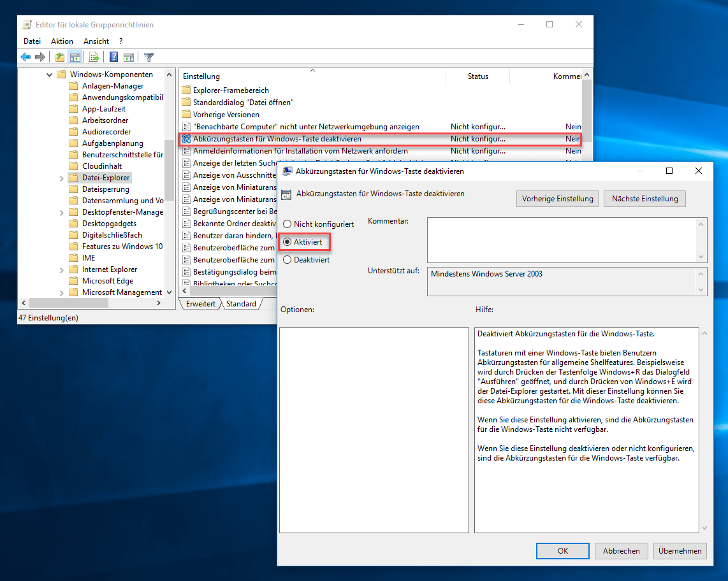
Task: Select the Up one level folder icon
Action: point(60,57)
